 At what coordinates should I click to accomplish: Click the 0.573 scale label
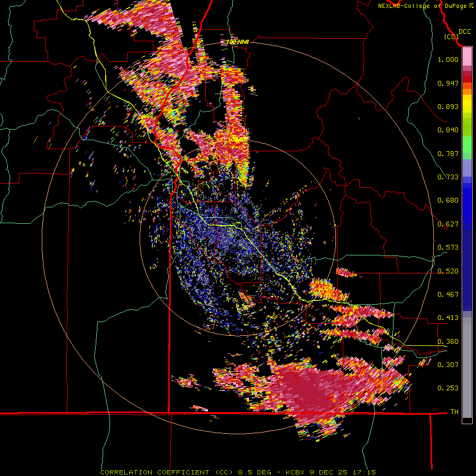[x=448, y=248]
